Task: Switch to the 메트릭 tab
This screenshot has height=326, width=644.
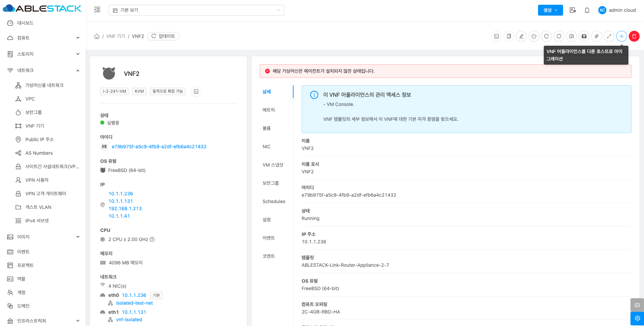Action: pos(269,110)
